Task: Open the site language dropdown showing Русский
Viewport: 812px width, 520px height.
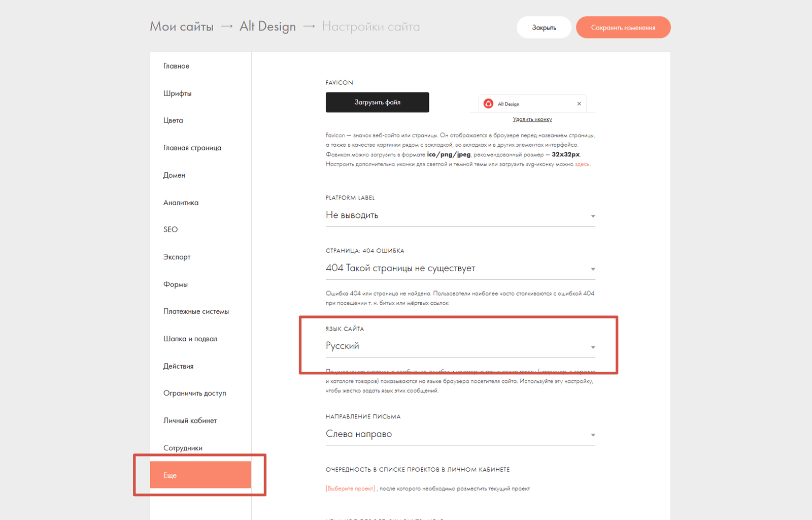Action: pos(460,346)
